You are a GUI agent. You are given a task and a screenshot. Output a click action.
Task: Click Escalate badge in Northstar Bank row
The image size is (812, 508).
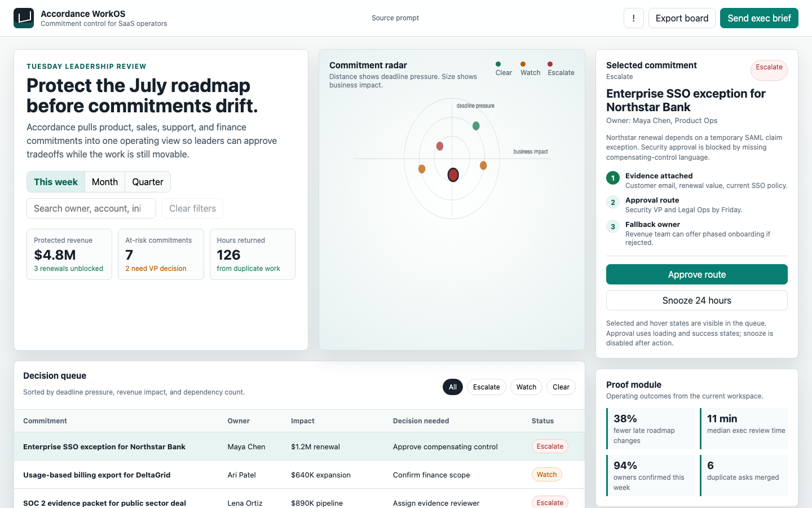550,446
